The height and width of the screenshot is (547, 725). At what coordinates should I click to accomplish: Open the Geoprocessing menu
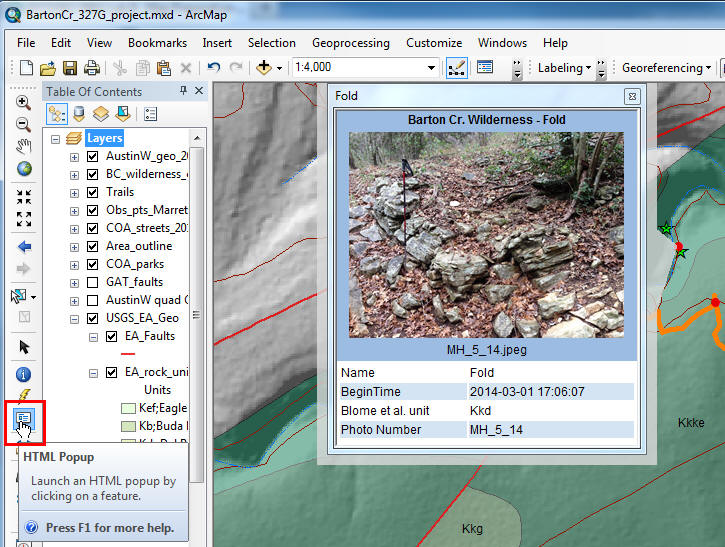point(350,43)
